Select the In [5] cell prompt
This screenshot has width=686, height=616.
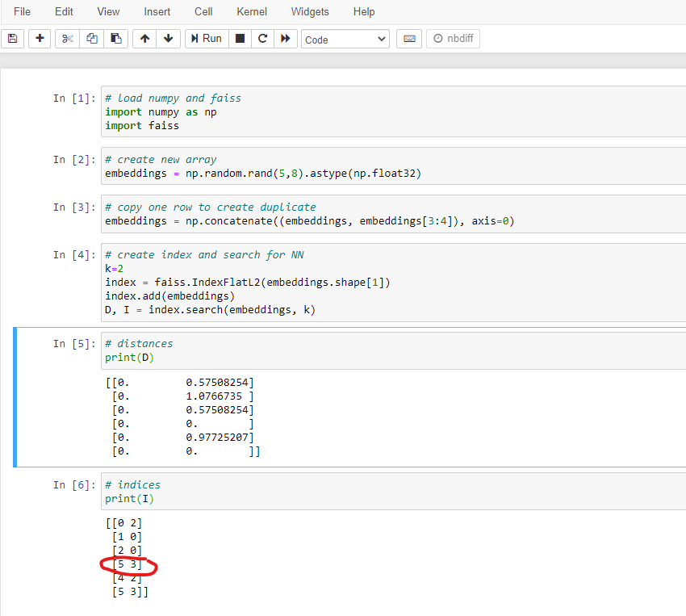[74, 344]
